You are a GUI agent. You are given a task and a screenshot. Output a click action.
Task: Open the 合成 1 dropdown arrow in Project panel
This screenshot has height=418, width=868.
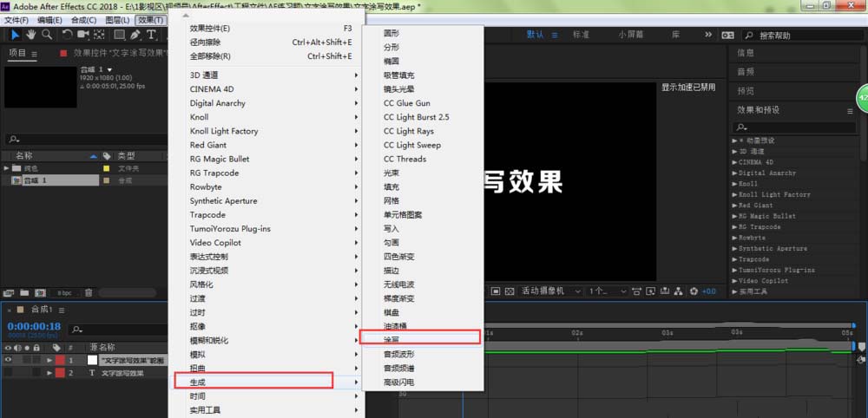[x=109, y=69]
